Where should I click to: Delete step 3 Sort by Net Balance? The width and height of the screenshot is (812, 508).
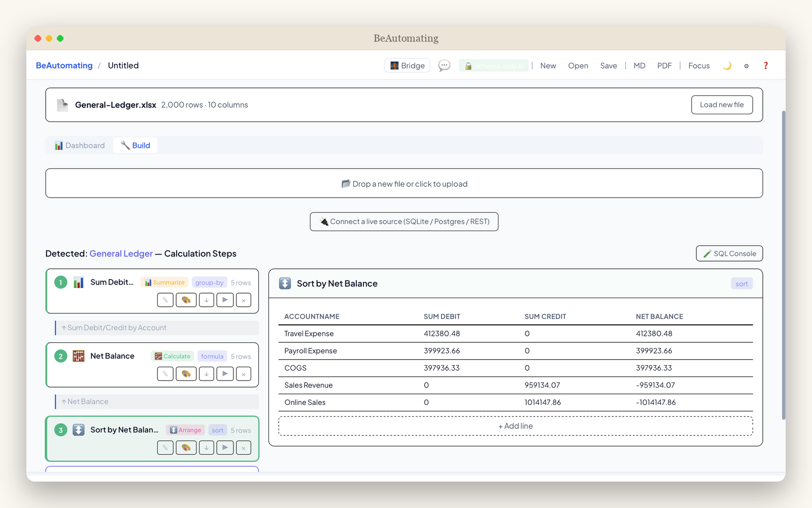coord(244,448)
